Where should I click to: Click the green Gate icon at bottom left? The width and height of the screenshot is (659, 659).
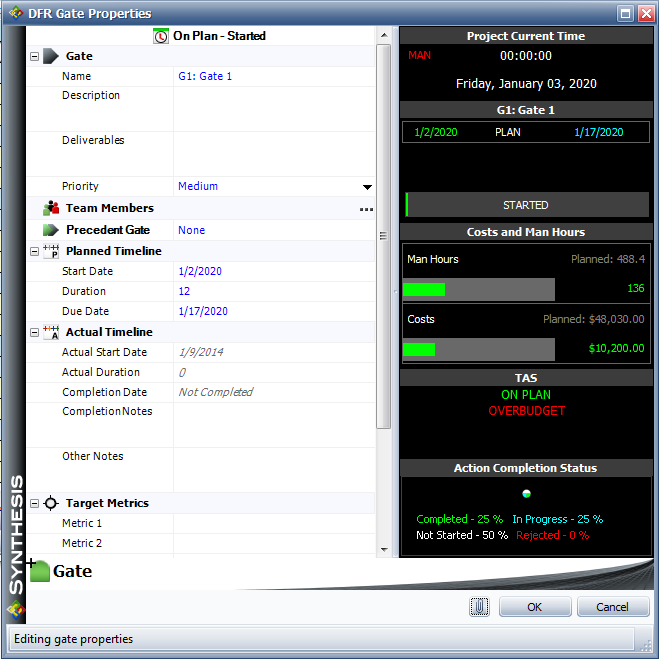[39, 571]
